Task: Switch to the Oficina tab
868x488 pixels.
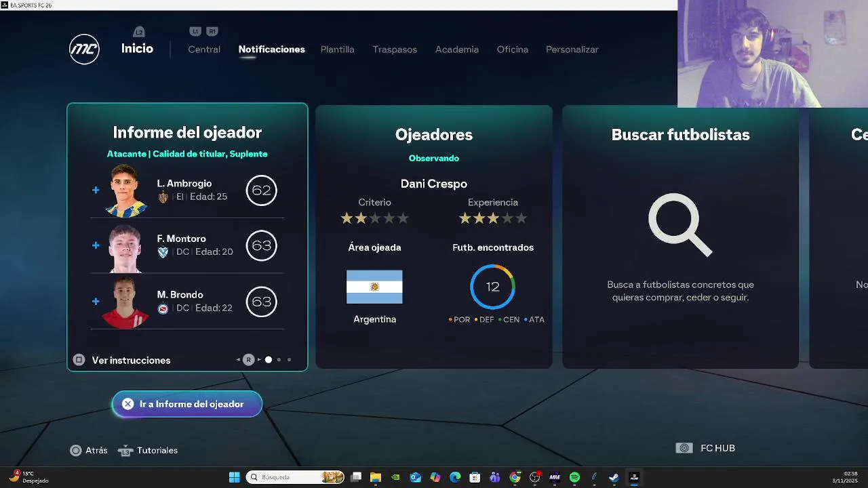Action: 513,49
